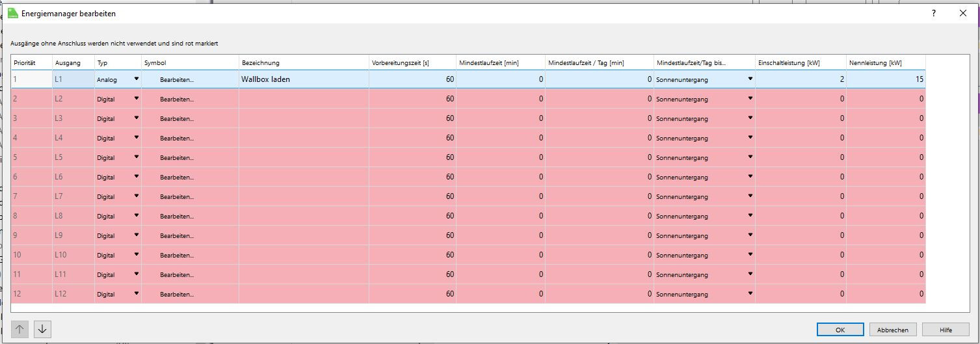Click the Nennleistung value 15 for L1
This screenshot has height=344, width=980.
click(x=886, y=79)
